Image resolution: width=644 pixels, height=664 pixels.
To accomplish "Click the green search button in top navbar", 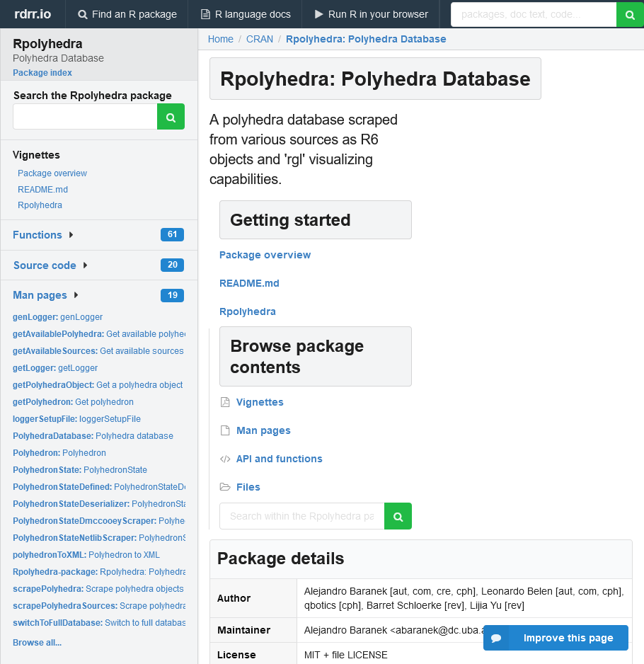I will point(630,14).
